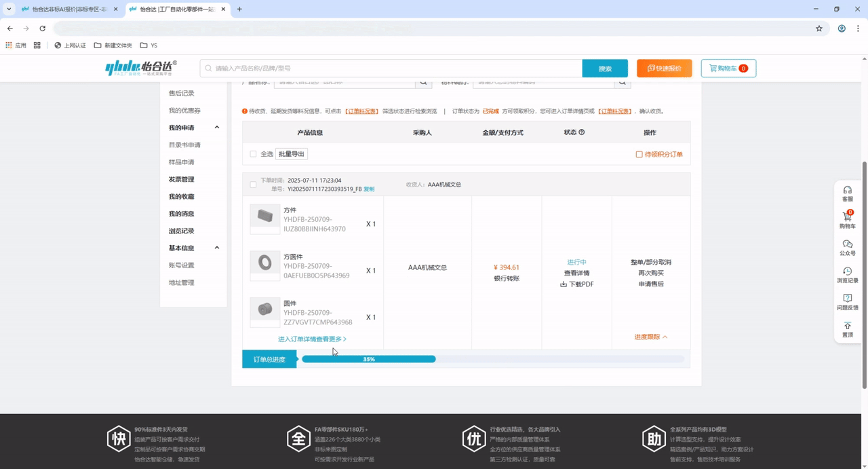The height and width of the screenshot is (469, 868).
Task: Click the 置顶 back-to-top icon
Action: click(847, 326)
